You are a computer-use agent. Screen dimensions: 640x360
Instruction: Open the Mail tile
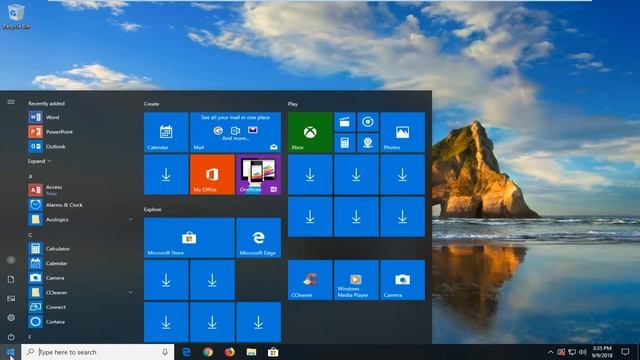(236, 132)
